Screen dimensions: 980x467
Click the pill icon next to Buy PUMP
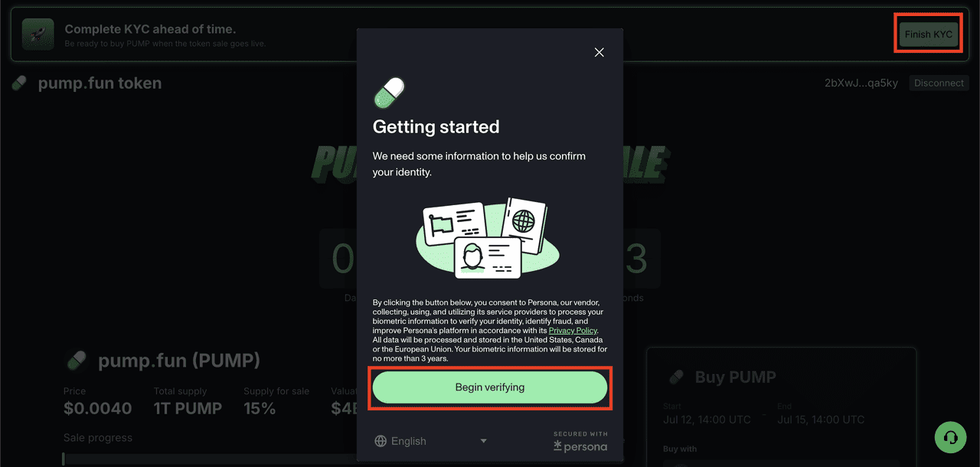[676, 377]
